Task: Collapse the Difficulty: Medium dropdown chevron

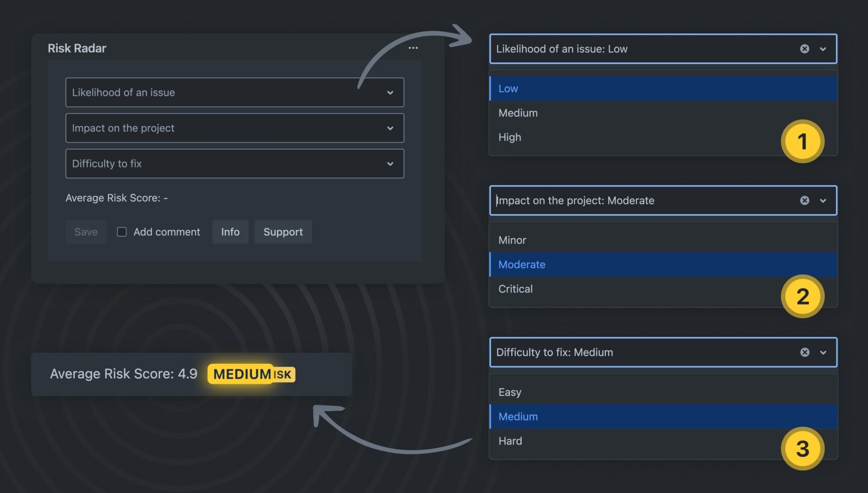Action: tap(823, 352)
